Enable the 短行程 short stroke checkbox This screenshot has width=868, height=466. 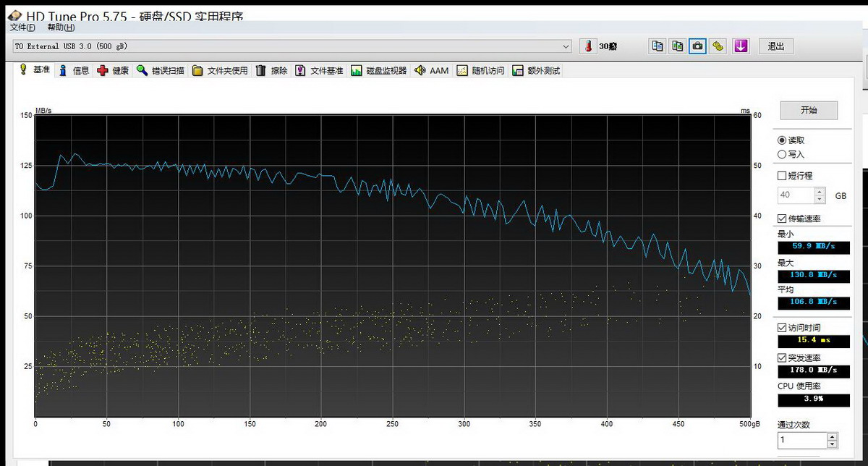pos(782,176)
